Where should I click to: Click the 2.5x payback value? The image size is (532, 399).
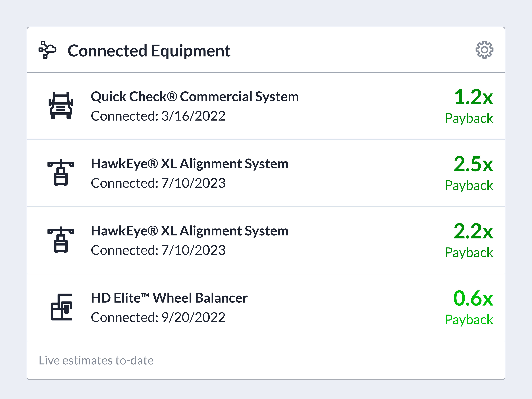[473, 164]
